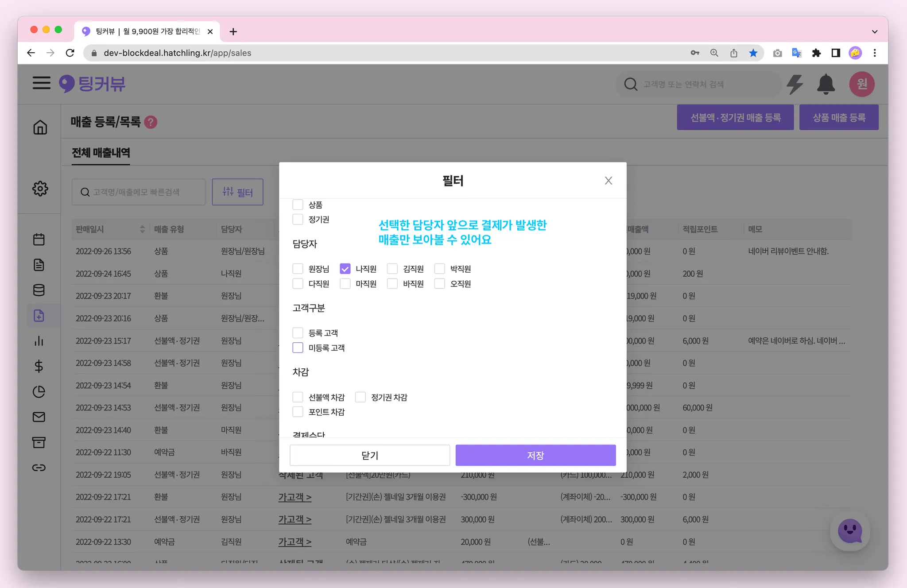
Task: Open the settings gear in sidebar
Action: coord(40,189)
